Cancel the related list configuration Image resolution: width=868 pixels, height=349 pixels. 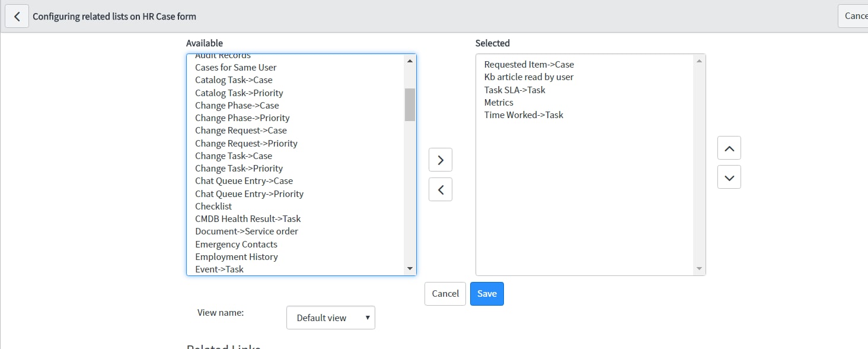coord(445,293)
